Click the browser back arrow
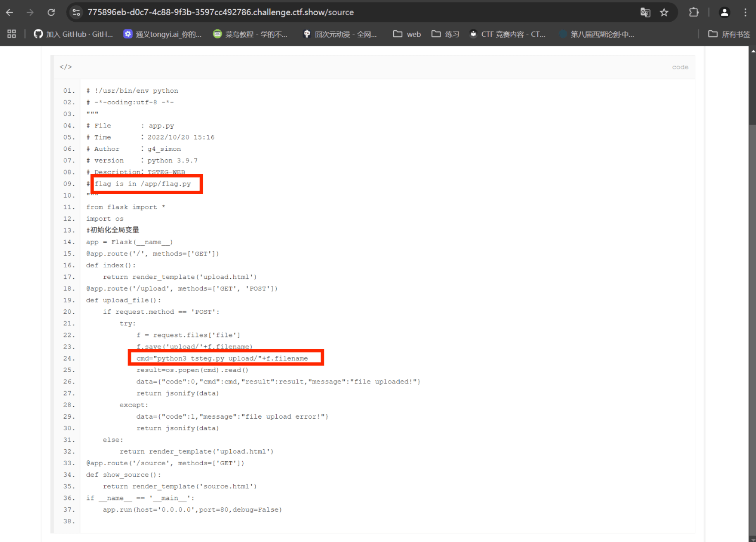The width and height of the screenshot is (756, 542). point(10,12)
